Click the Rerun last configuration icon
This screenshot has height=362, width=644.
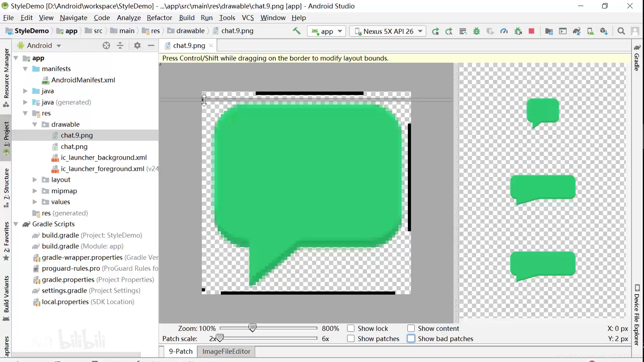click(x=436, y=31)
